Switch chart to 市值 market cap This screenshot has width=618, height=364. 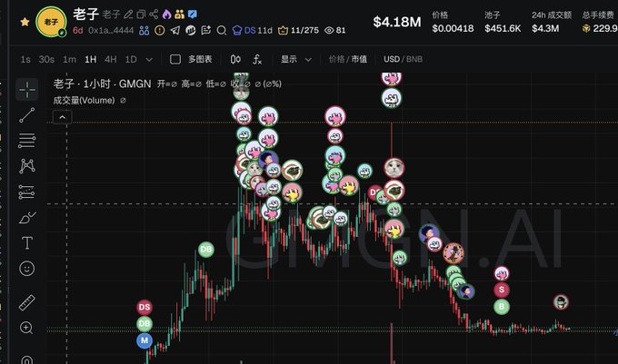[359, 59]
